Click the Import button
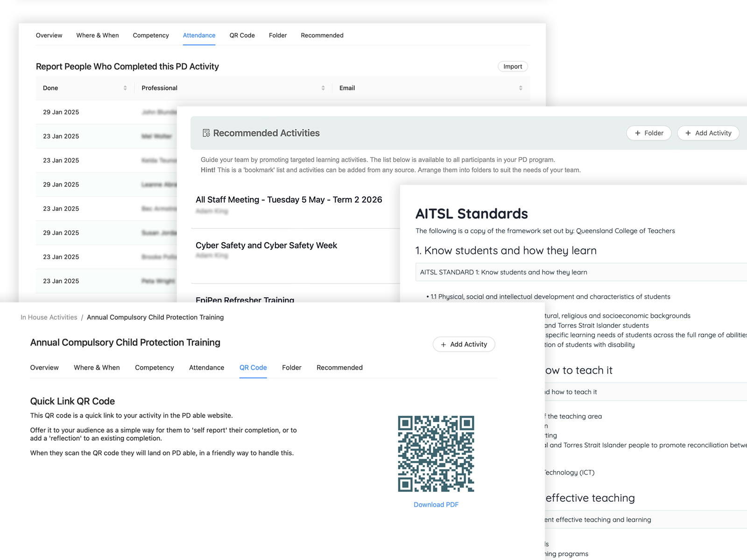 pos(513,67)
